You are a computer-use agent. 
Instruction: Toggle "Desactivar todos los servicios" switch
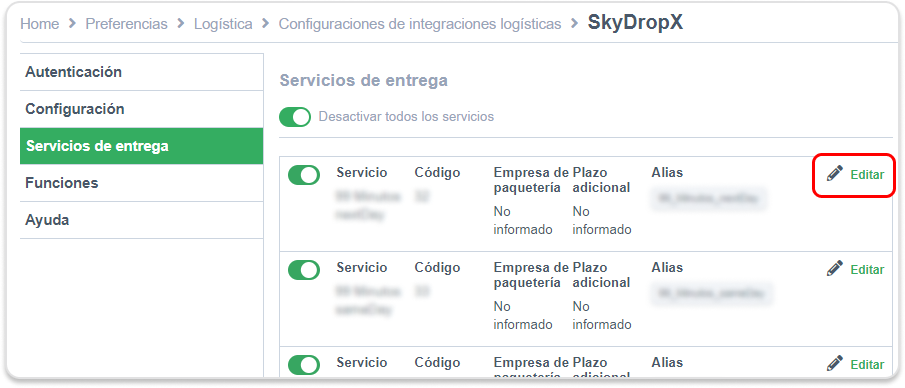295,117
